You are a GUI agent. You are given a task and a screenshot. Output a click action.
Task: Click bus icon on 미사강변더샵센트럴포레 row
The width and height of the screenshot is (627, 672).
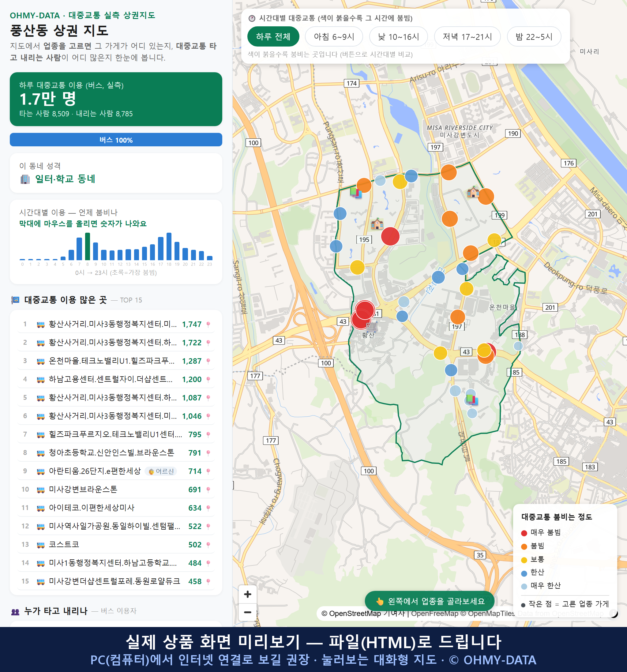point(40,581)
